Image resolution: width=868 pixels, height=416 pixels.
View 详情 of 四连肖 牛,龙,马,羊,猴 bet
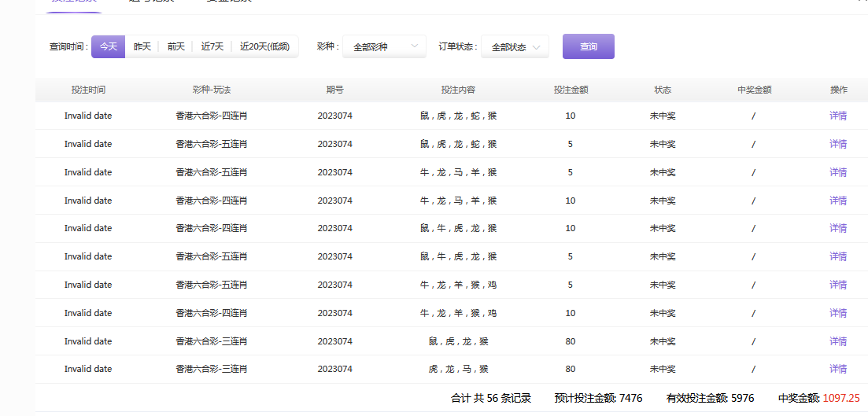click(838, 201)
